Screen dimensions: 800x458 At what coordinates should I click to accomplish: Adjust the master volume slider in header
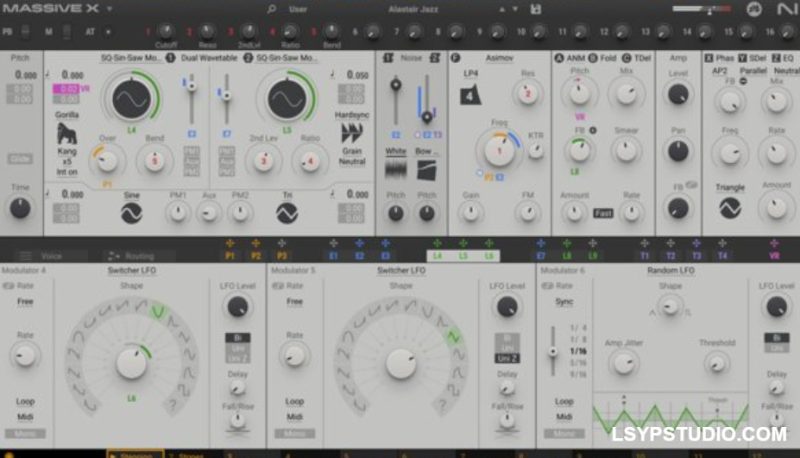coord(702,9)
